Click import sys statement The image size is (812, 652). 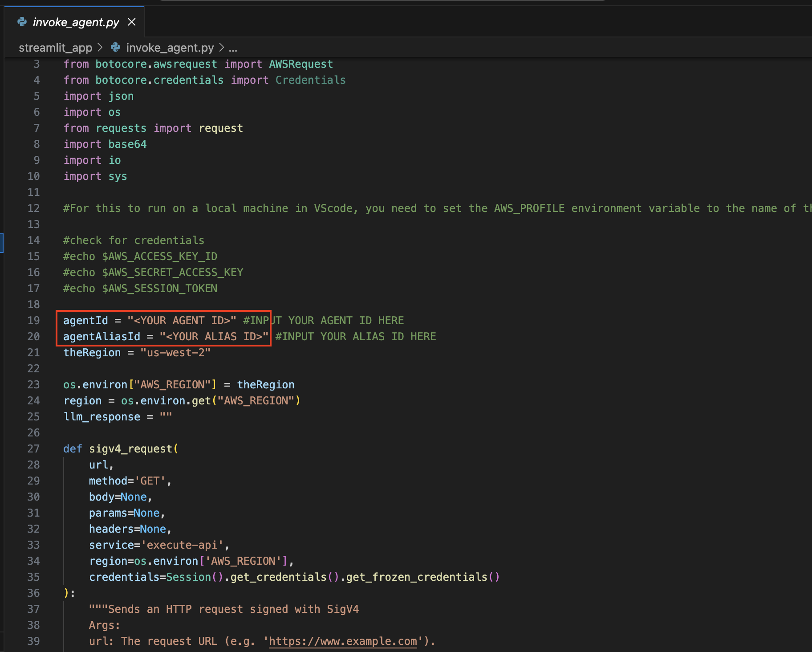click(95, 176)
